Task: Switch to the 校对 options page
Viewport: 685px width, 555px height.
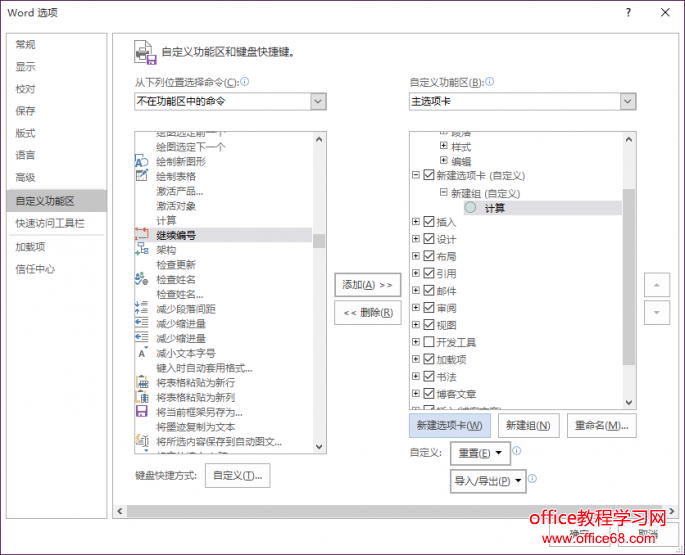Action: 56,89
